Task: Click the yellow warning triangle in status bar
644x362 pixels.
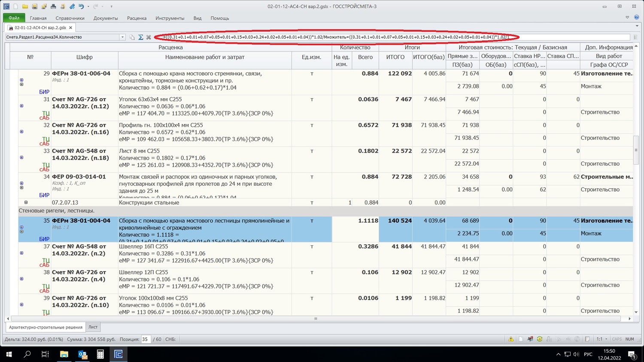Action: [x=511, y=339]
